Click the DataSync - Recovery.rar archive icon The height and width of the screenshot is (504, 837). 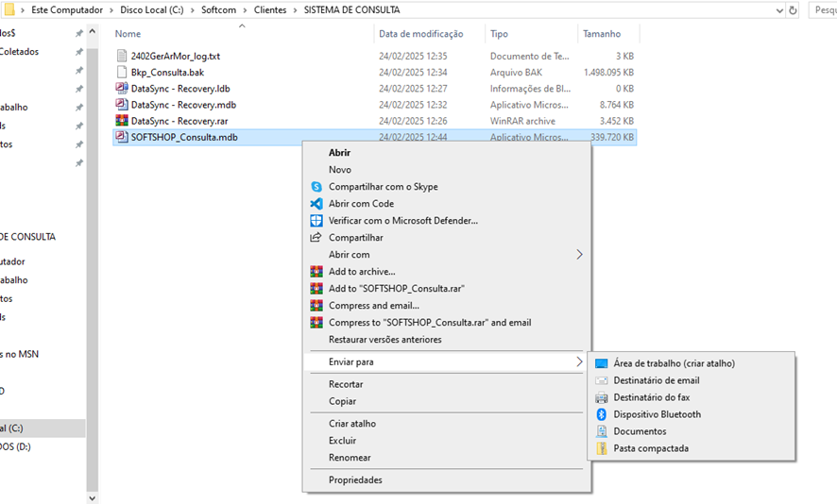(x=121, y=121)
